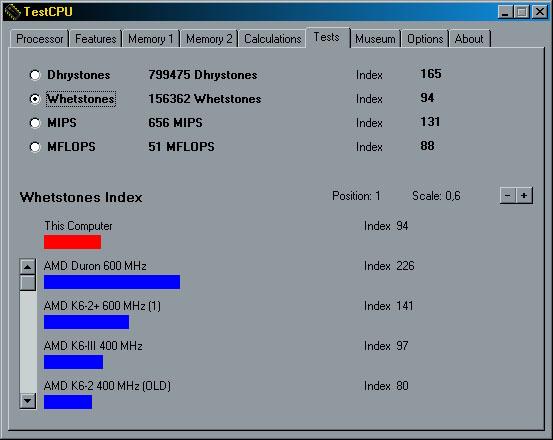The image size is (553, 440).
Task: Increase chart scale with plus button
Action: click(524, 196)
